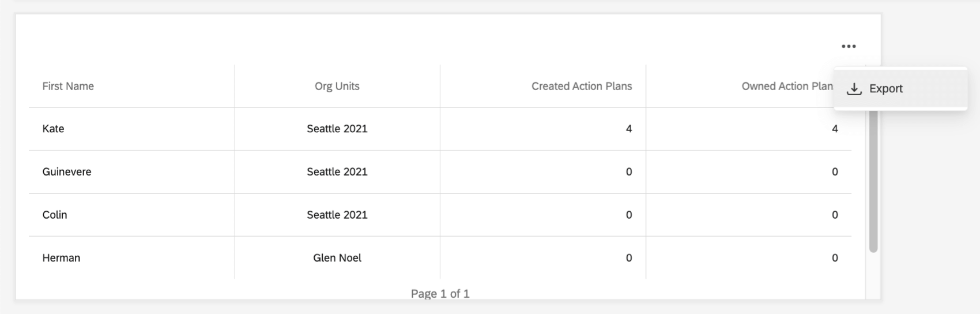Click the Page 1 of 1 indicator

440,294
